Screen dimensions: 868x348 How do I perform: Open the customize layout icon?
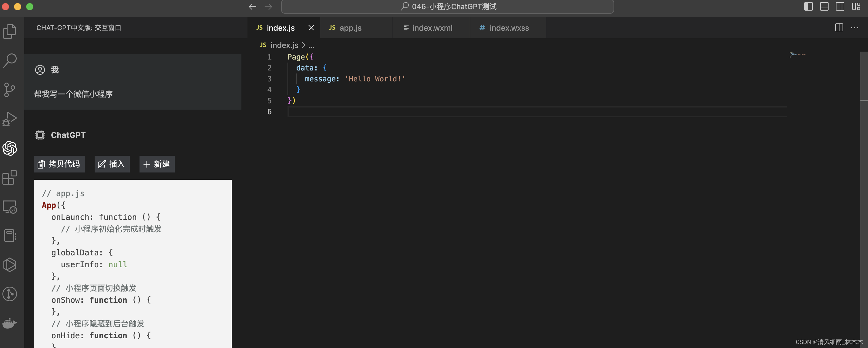pyautogui.click(x=856, y=6)
